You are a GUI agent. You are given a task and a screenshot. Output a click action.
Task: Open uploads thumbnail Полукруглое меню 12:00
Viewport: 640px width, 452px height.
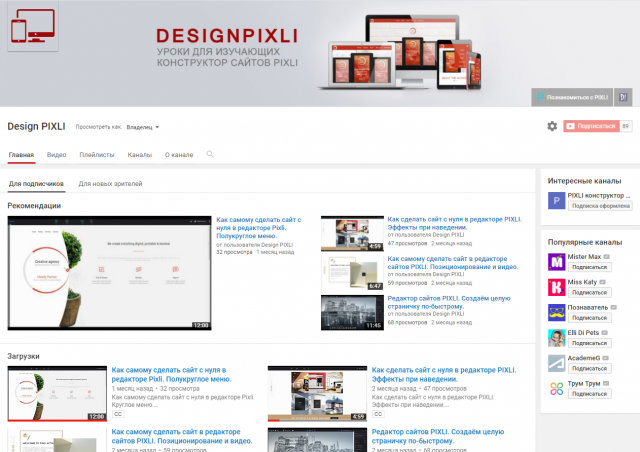pos(57,394)
